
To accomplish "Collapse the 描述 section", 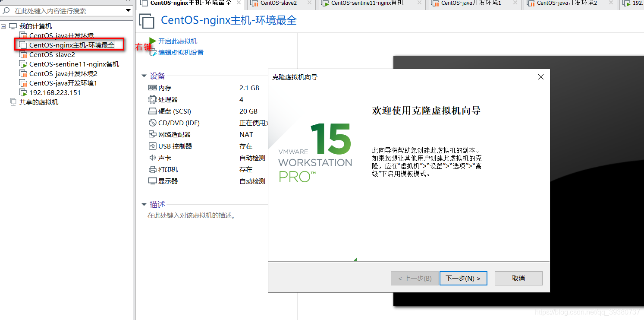I will coord(144,204).
